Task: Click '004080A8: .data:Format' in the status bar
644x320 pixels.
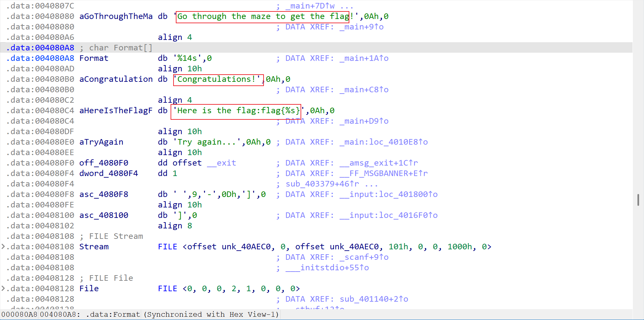Action: 90,315
